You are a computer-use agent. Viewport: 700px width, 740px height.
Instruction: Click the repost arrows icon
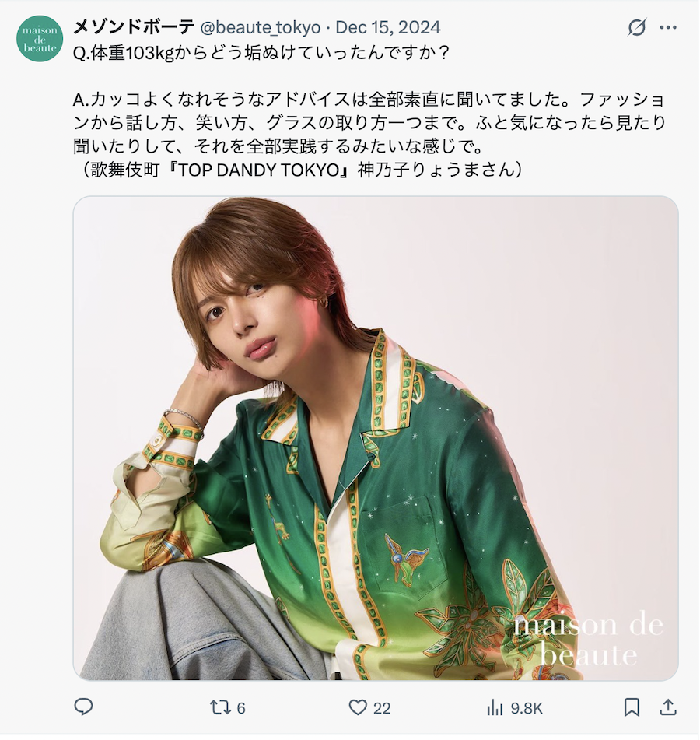[220, 707]
